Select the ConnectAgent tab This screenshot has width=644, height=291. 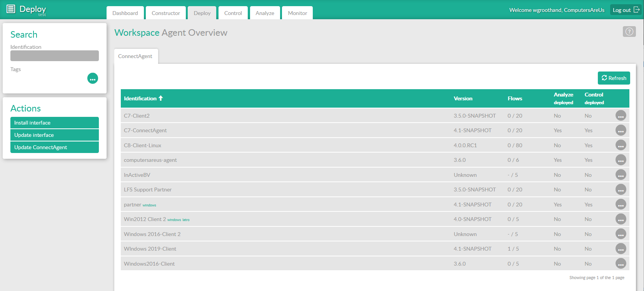coord(135,56)
